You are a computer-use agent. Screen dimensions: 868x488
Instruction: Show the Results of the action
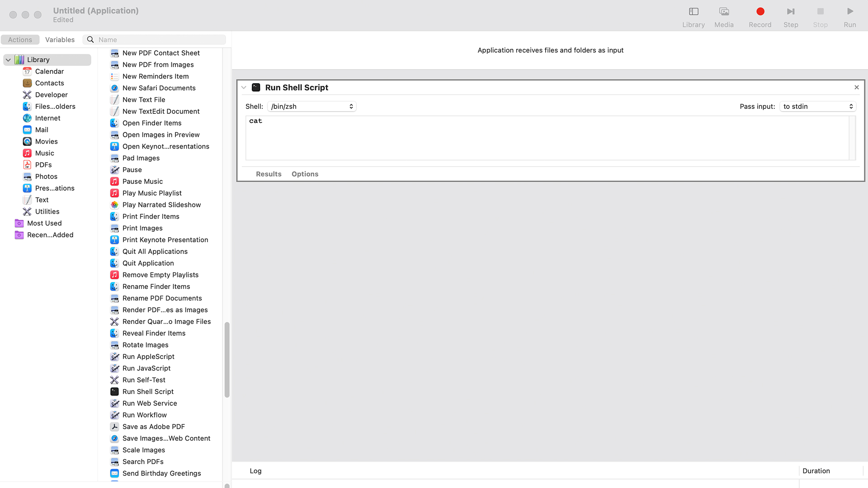pyautogui.click(x=269, y=174)
